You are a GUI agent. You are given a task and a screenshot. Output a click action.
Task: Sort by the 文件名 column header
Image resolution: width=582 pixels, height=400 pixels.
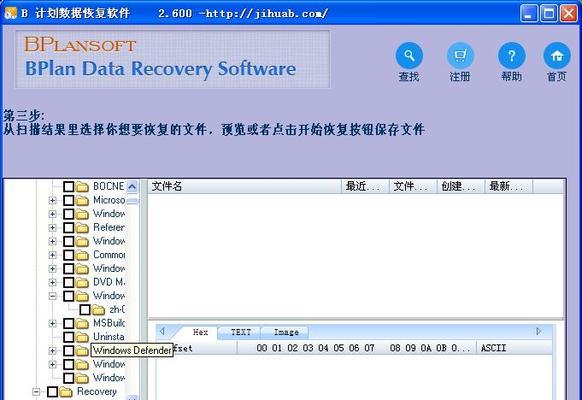pyautogui.click(x=244, y=186)
